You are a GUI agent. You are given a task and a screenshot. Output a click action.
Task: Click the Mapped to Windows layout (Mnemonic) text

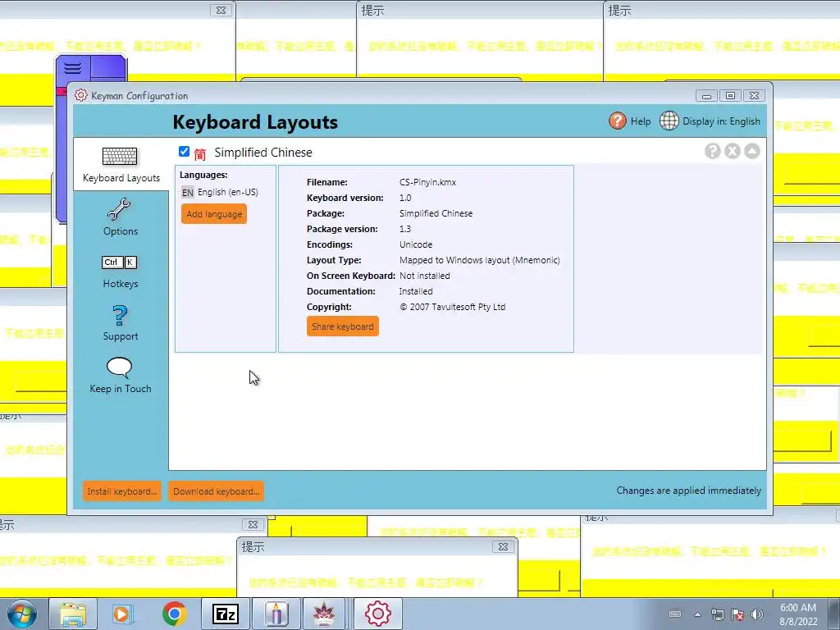[x=479, y=260]
